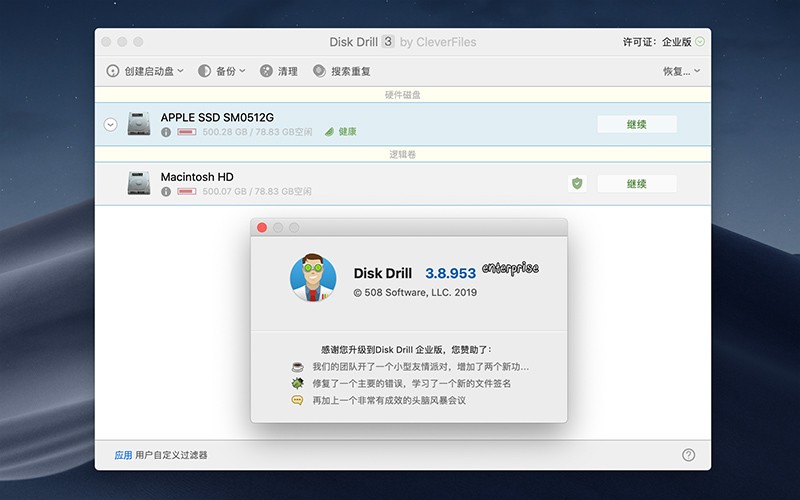Screen dimensions: 800x500
Task: Click the 硬件磁盘 section header
Action: 403,95
